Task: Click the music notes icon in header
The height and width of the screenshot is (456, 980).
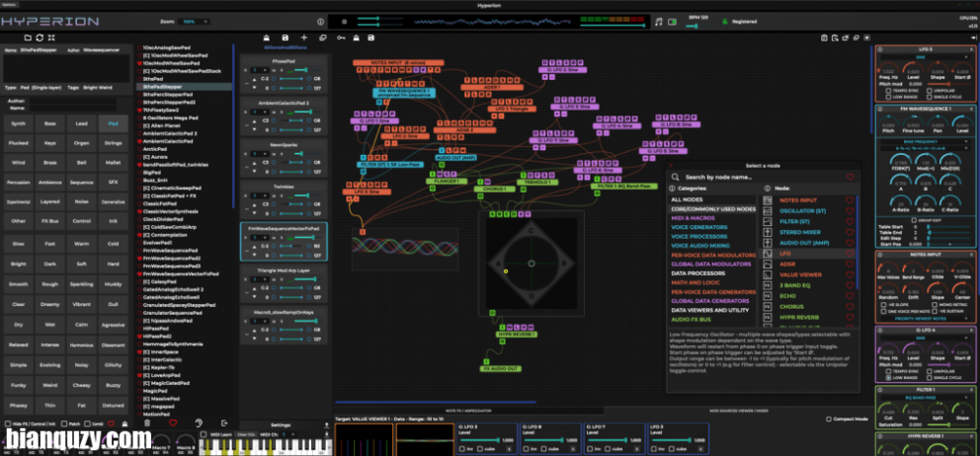Action: pyautogui.click(x=658, y=22)
